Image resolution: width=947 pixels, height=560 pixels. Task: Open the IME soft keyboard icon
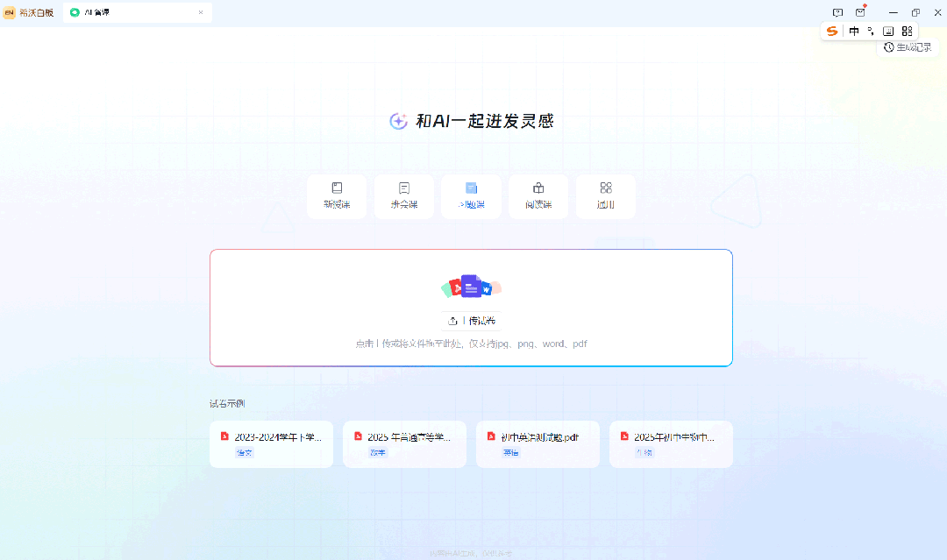pyautogui.click(x=888, y=32)
